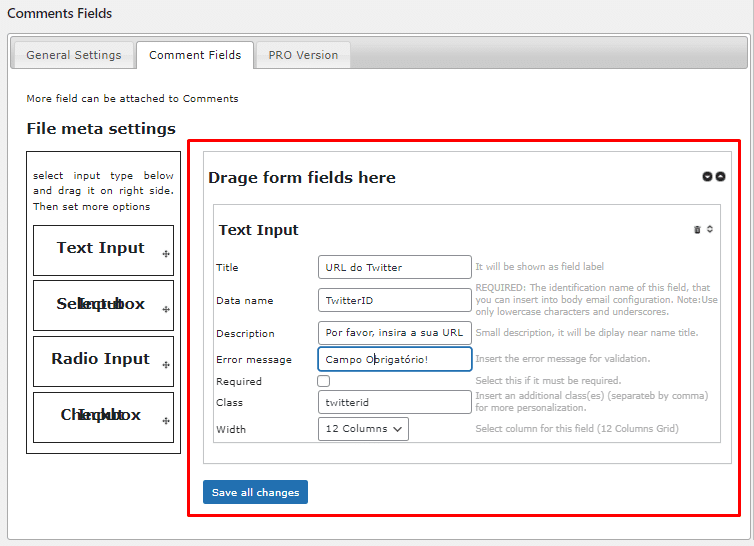Focus the Data name text field
The image size is (754, 546).
tap(394, 300)
